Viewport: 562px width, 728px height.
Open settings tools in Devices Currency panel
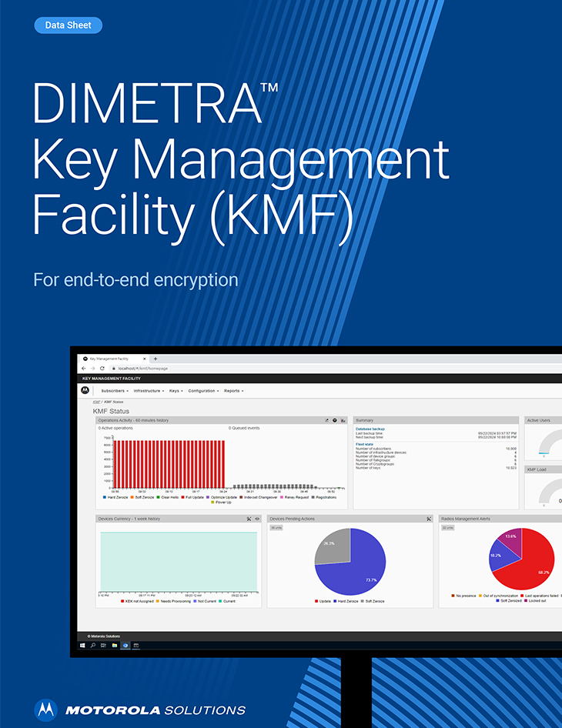249,519
